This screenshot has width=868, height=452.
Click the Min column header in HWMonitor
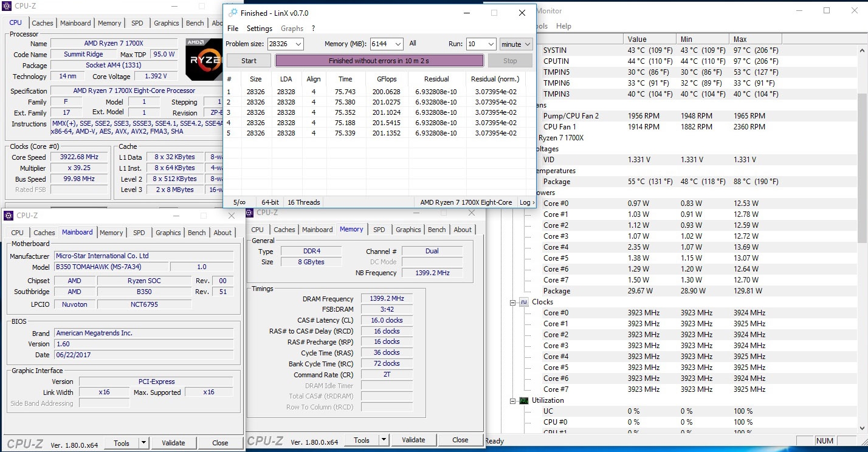coord(703,39)
